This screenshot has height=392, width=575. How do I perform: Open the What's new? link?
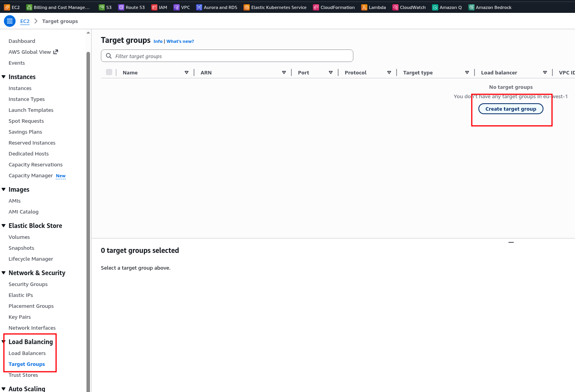(x=180, y=41)
